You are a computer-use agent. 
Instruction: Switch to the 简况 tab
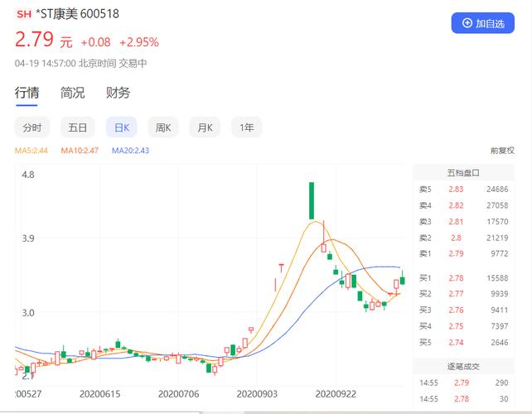(72, 93)
